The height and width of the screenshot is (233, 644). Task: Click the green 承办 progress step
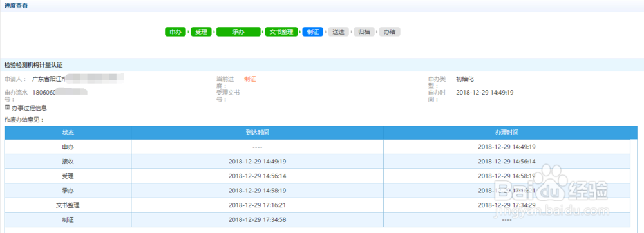[x=239, y=32]
